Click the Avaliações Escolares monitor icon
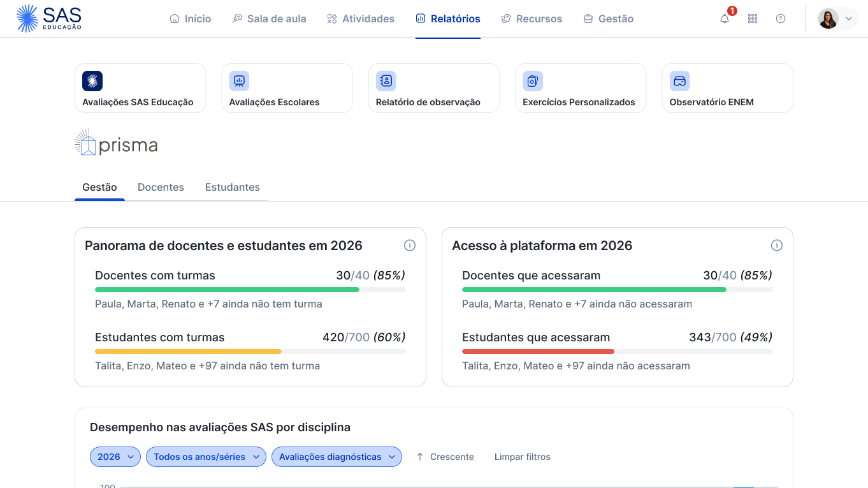Image resolution: width=868 pixels, height=488 pixels. click(239, 80)
